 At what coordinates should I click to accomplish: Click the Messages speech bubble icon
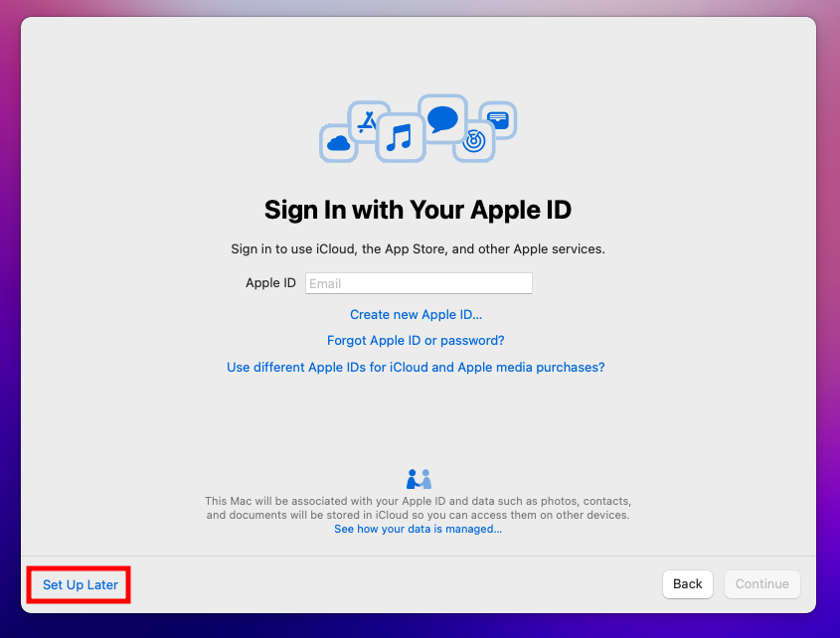(x=442, y=118)
